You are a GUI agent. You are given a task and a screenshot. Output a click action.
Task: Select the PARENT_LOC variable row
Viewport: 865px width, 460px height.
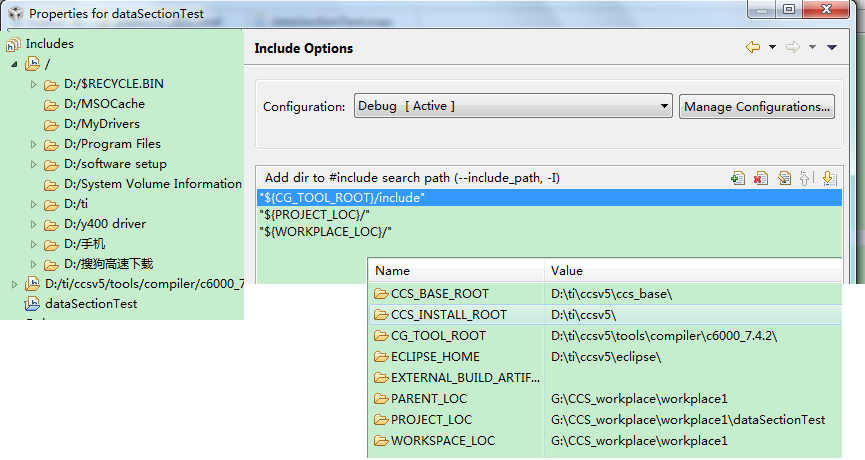tap(605, 398)
